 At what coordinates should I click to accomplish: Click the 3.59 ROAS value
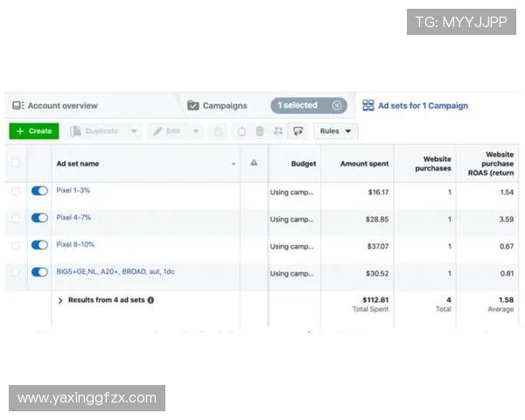[x=507, y=220]
